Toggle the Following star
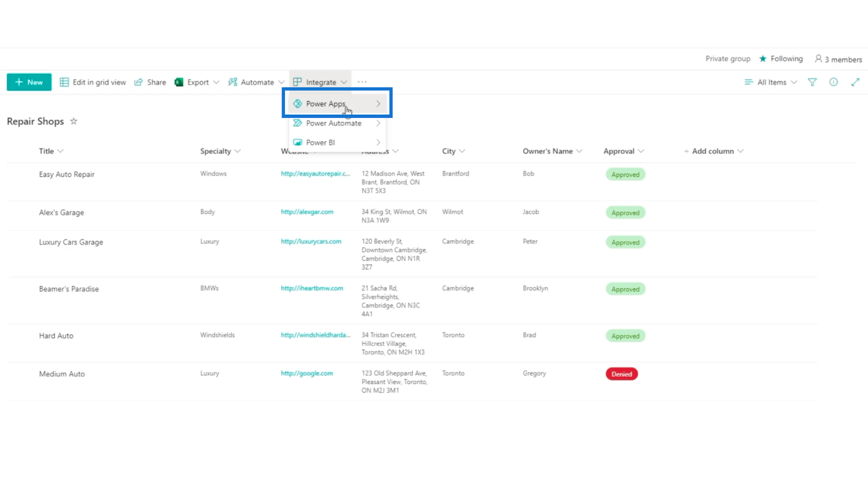868x487 pixels. tap(763, 59)
